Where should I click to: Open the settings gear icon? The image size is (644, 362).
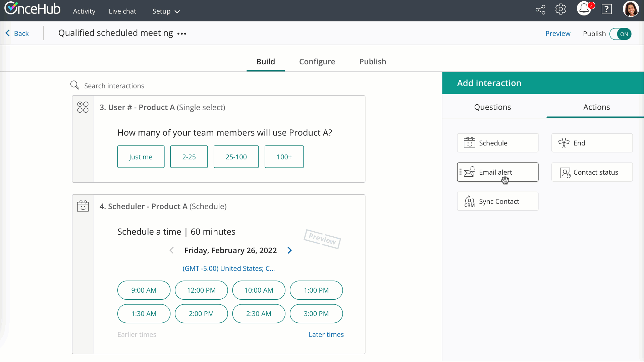pyautogui.click(x=561, y=9)
